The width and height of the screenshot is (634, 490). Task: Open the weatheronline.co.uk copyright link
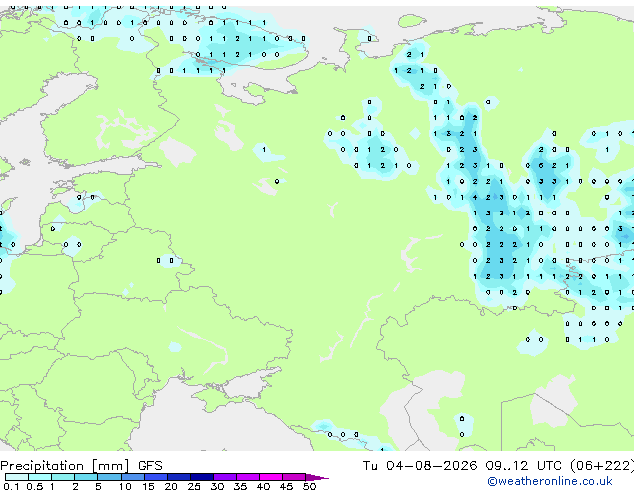click(550, 481)
